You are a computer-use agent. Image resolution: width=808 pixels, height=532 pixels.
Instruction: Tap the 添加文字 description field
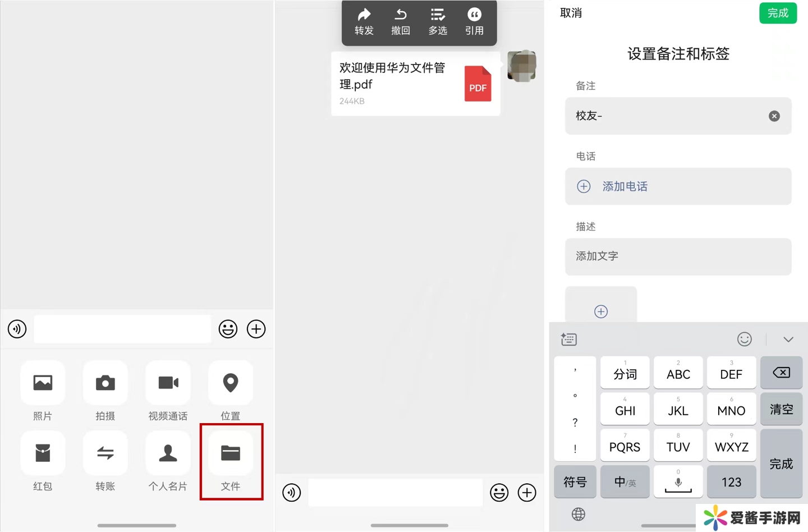coord(678,256)
